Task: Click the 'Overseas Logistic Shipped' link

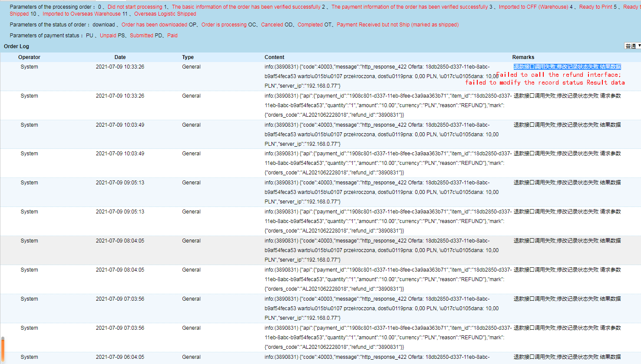Action: coord(165,13)
